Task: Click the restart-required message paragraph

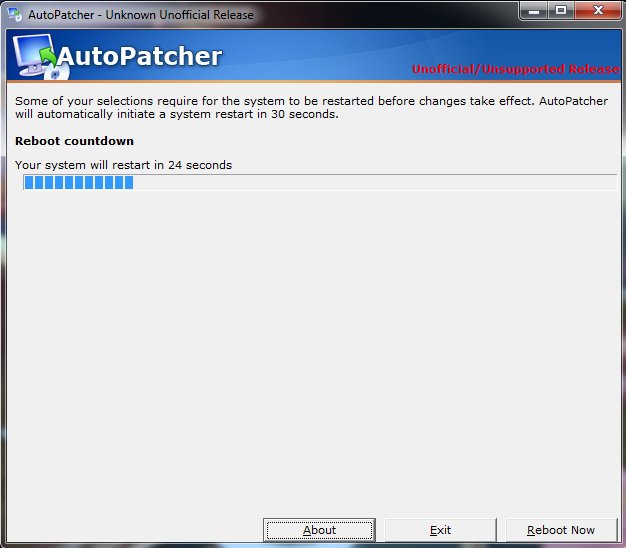Action: click(x=311, y=107)
